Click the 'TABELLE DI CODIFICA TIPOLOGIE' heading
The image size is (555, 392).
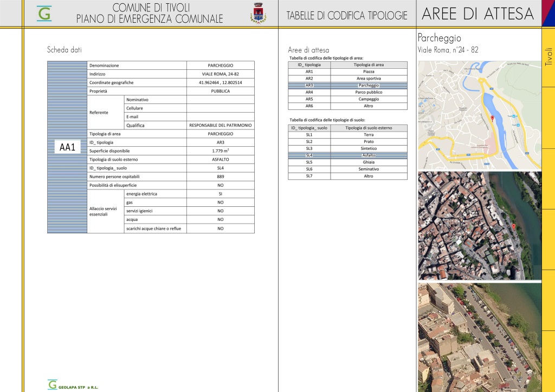coord(347,16)
